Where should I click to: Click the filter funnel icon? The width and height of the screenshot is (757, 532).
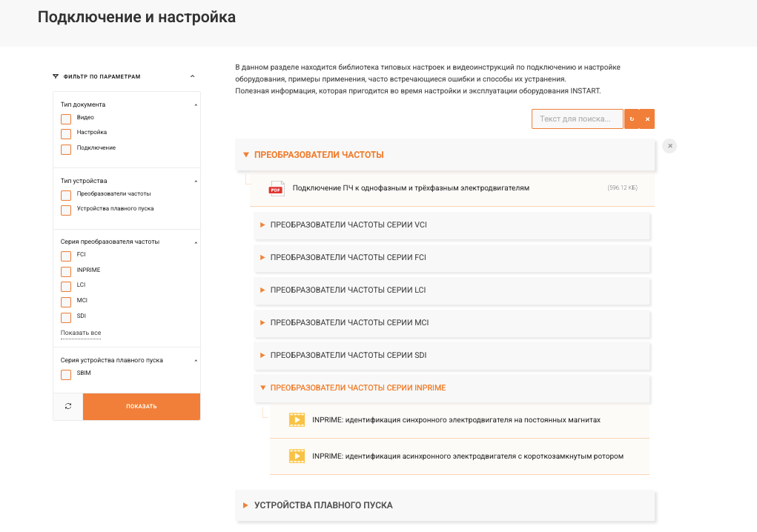click(x=56, y=76)
